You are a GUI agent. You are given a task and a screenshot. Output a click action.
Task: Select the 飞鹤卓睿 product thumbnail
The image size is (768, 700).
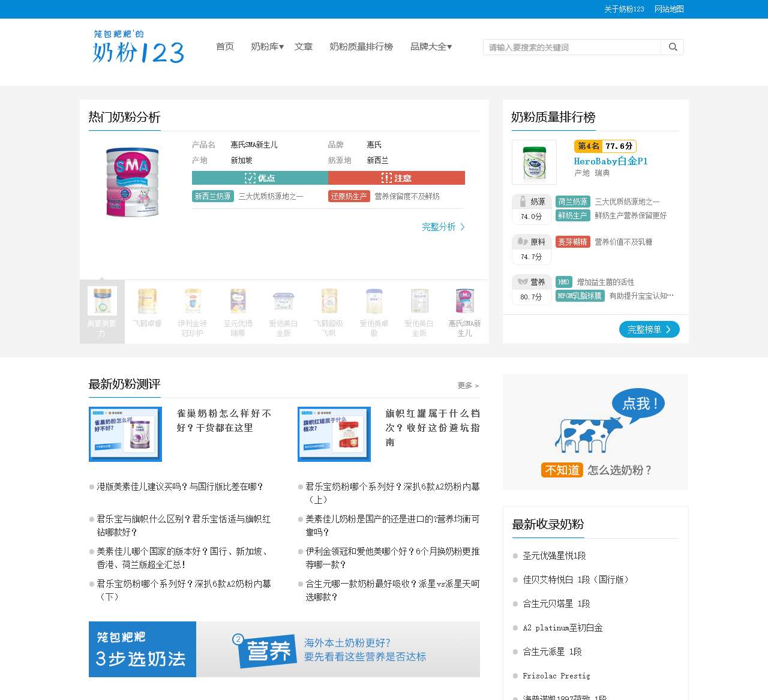(x=147, y=309)
